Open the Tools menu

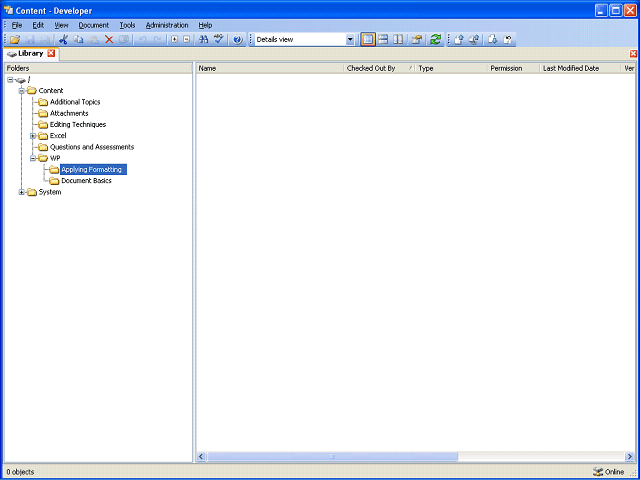coord(127,25)
